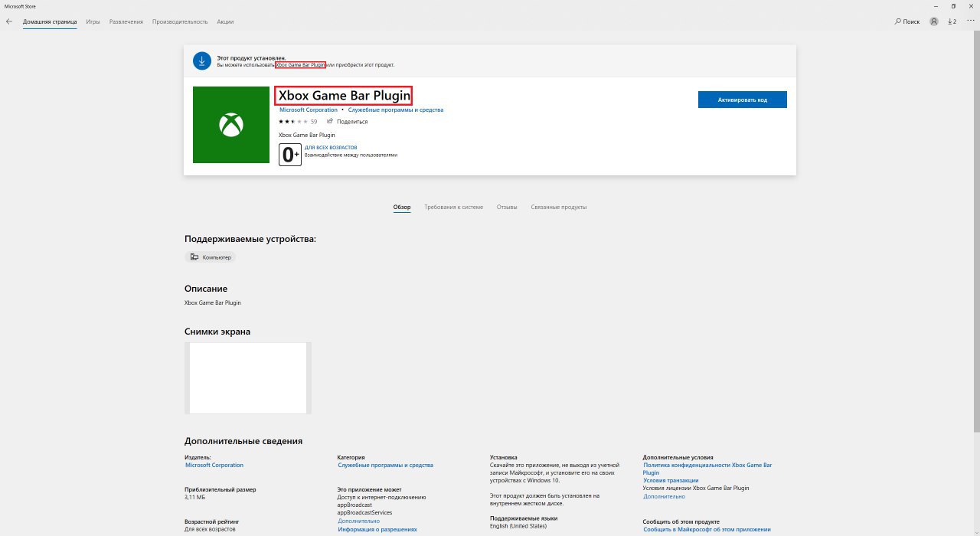Select the Обзор section tab
The image size is (980, 536).
402,207
